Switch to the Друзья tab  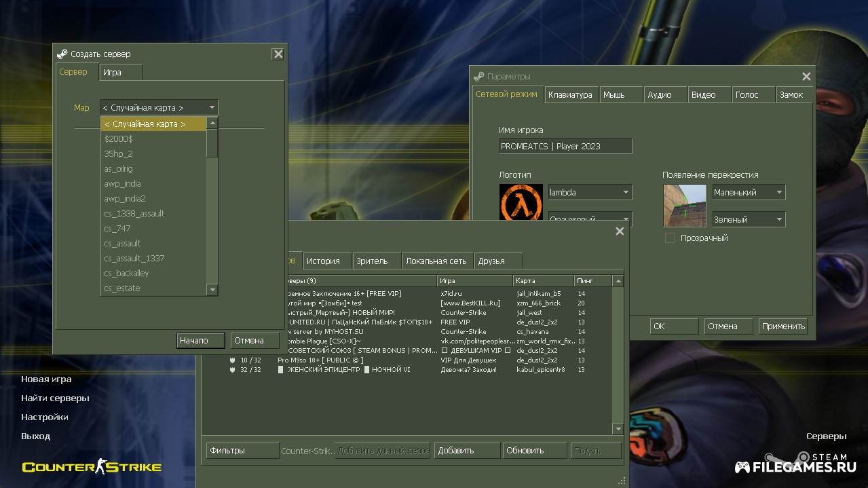[498, 261]
